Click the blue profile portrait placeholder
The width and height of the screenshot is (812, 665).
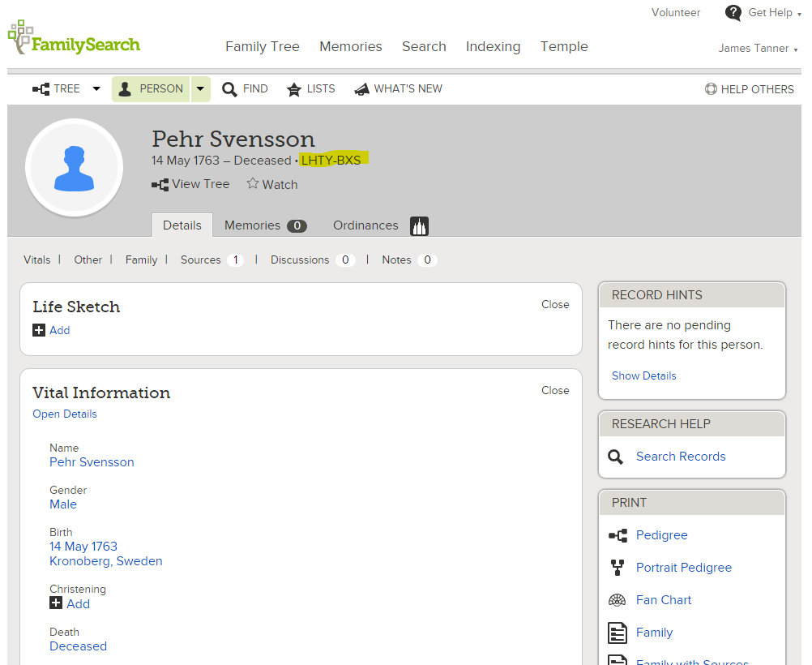(x=75, y=169)
